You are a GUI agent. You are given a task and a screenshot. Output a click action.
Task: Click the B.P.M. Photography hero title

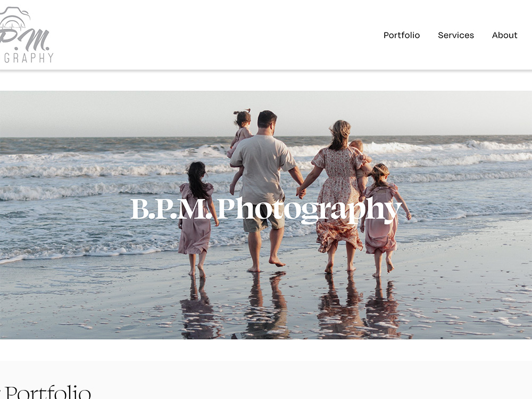tap(267, 210)
